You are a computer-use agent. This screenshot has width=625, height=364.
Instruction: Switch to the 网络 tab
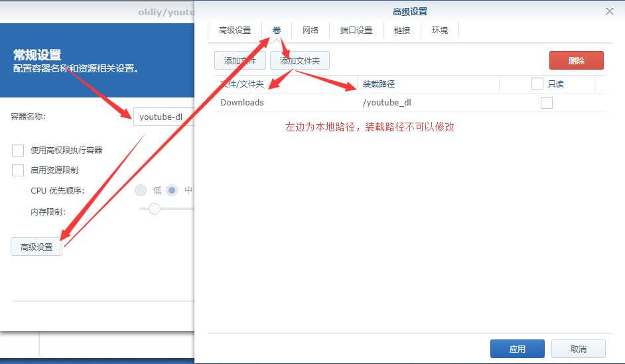(311, 30)
